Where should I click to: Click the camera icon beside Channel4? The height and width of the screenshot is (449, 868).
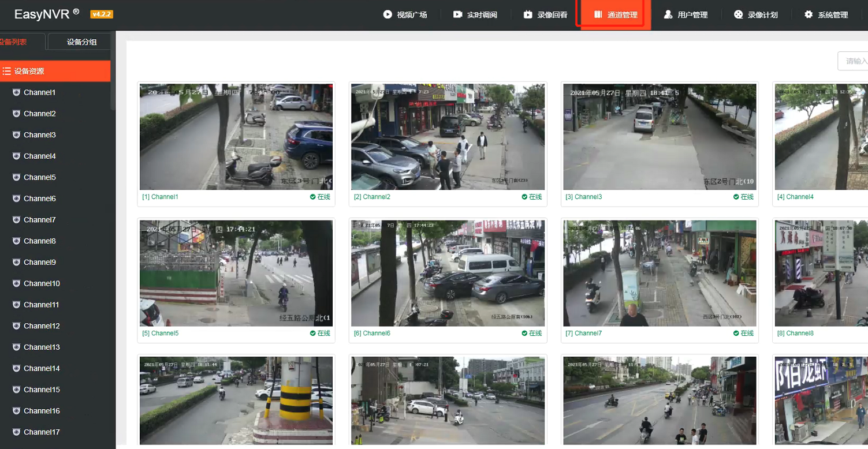[x=16, y=156]
